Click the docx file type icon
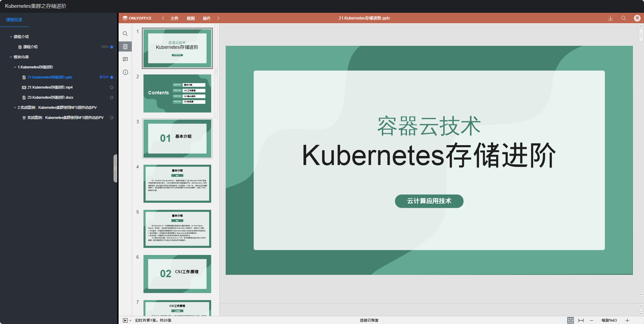Image resolution: width=644 pixels, height=324 pixels. pyautogui.click(x=24, y=98)
